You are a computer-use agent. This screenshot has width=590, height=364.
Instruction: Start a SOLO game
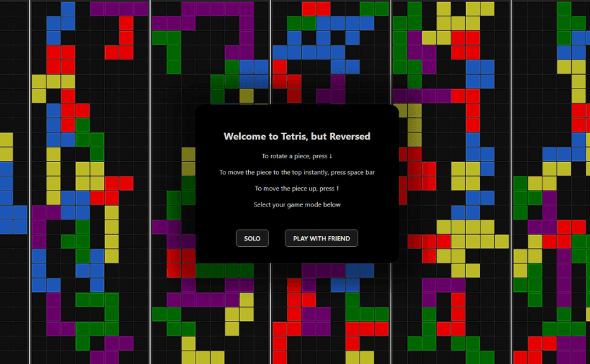click(x=252, y=238)
